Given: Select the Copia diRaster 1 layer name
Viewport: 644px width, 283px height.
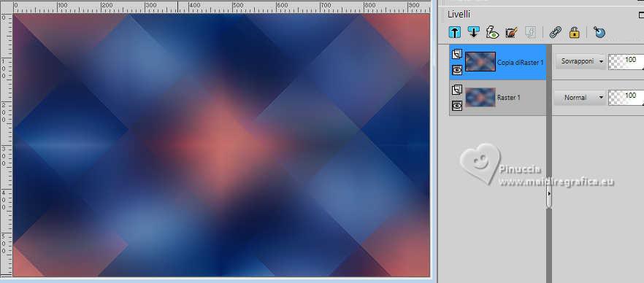Looking at the screenshot, I should pyautogui.click(x=521, y=63).
